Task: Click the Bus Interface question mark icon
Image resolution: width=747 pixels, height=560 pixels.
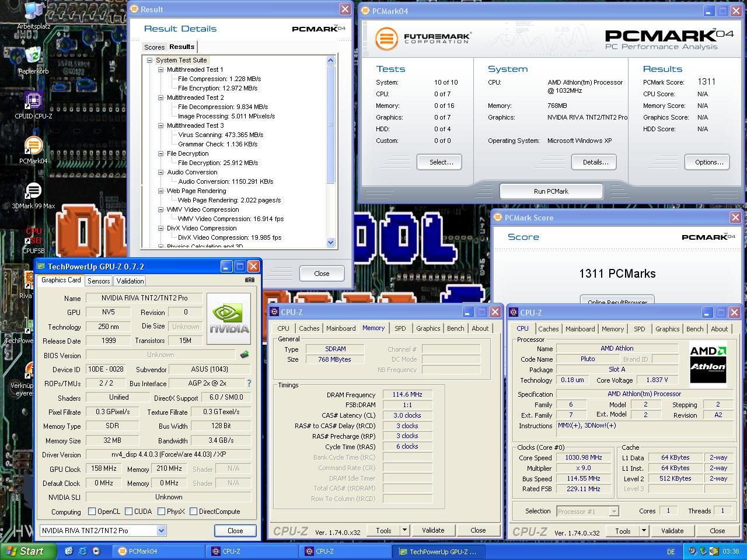Action: coord(249,383)
